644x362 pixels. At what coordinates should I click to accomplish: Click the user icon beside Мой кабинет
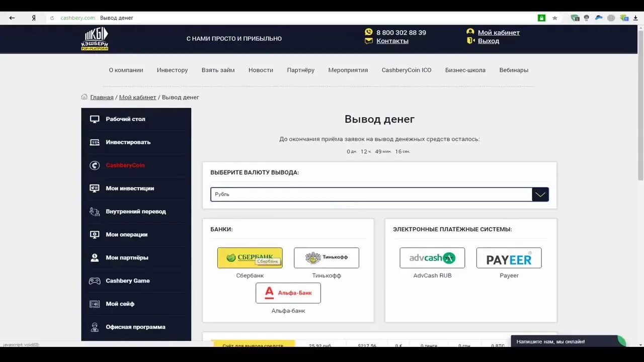[470, 32]
